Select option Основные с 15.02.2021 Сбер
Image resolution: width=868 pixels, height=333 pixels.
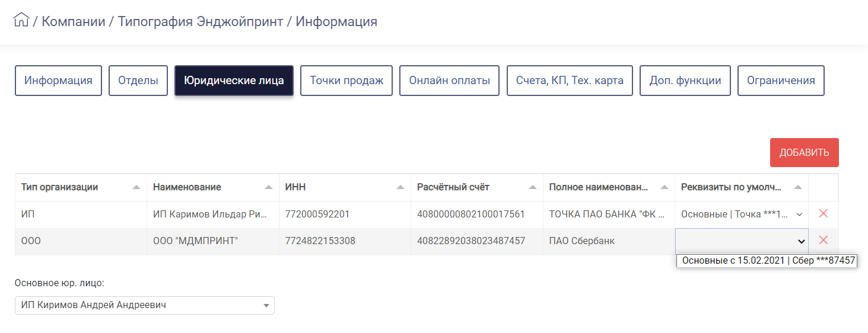[x=768, y=261]
